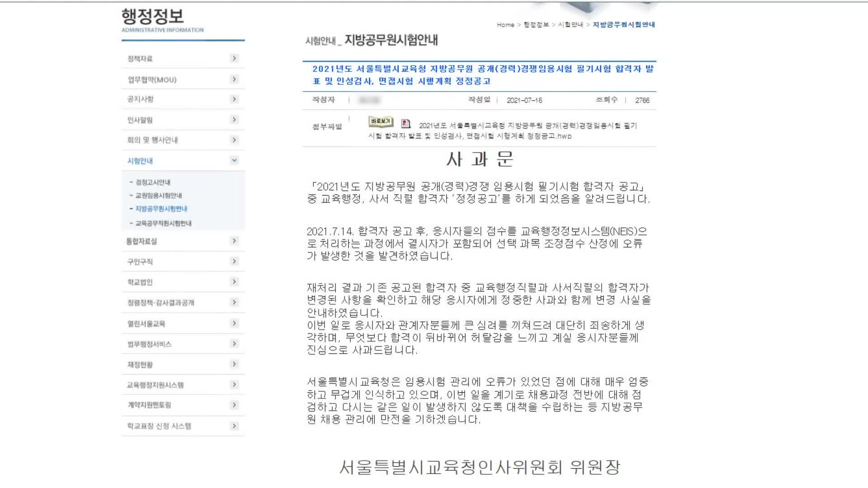The image size is (868, 488).
Task: Open the 구인구직 menu item
Action: click(140, 262)
